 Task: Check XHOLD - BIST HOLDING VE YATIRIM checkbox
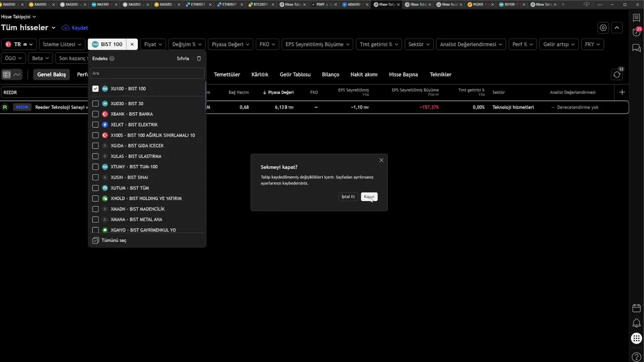coord(96,199)
